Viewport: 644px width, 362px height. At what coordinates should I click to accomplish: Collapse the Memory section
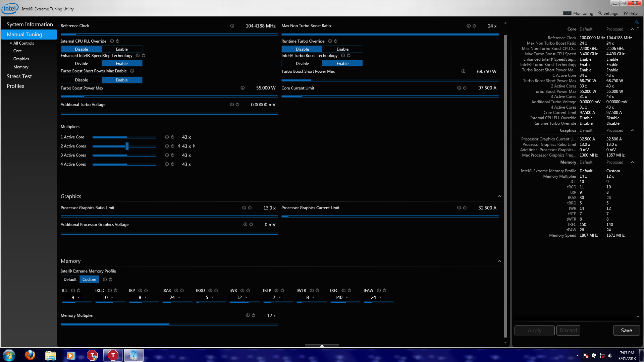pos(499,261)
